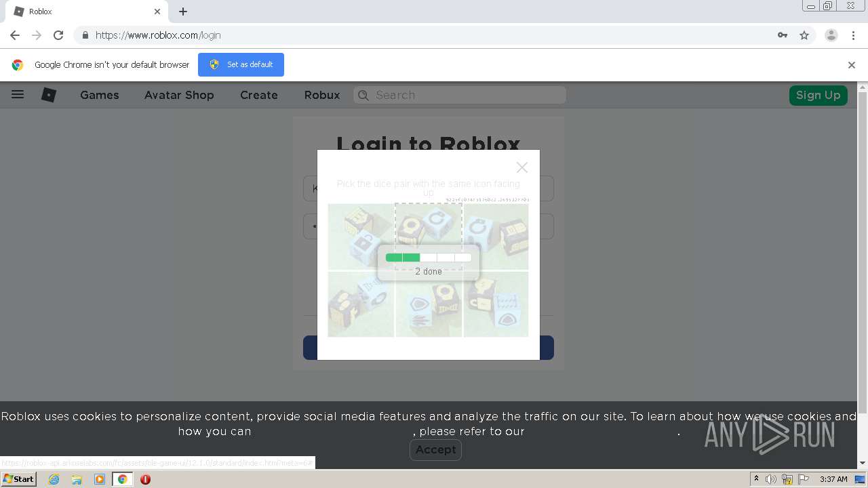Open the network tray icon
This screenshot has width=868, height=488.
(787, 479)
